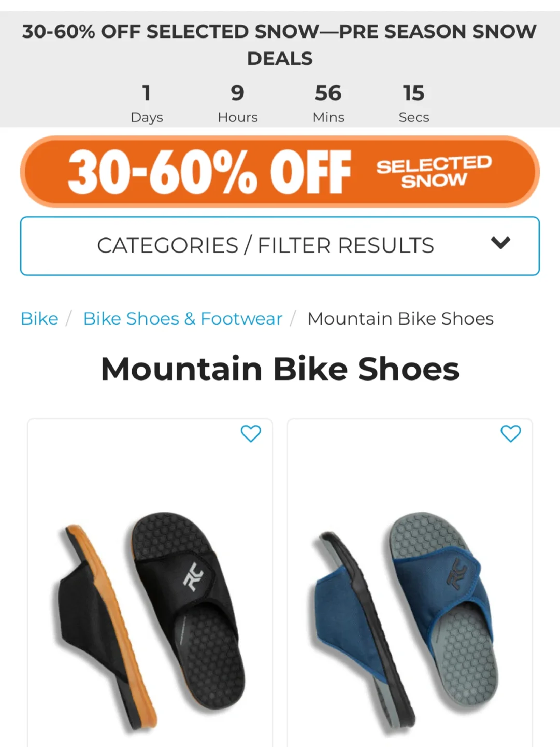Click the RC logo on the black sandal
The image size is (560, 747).
click(193, 576)
